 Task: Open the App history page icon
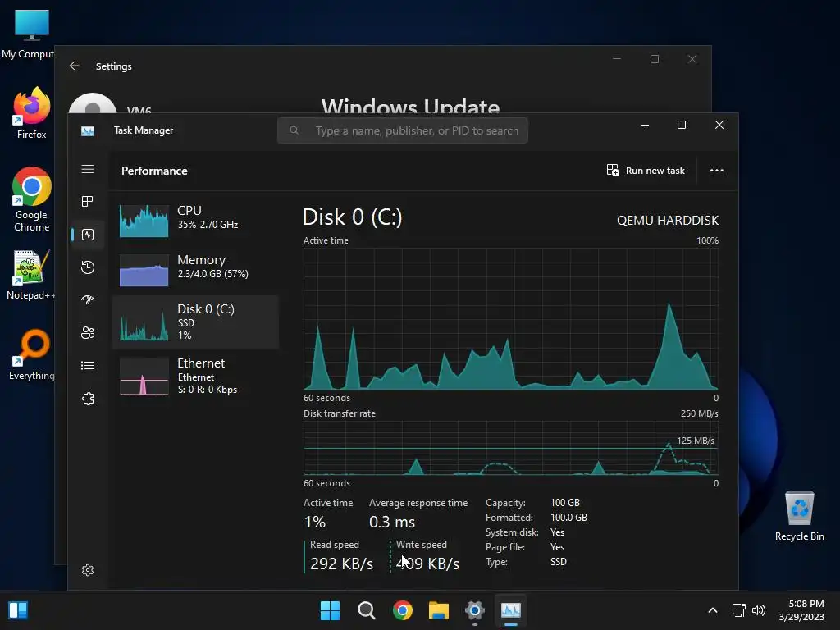88,267
